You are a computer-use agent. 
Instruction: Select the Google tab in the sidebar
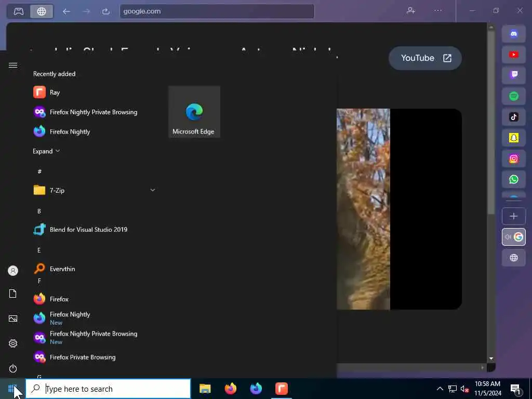pyautogui.click(x=514, y=237)
